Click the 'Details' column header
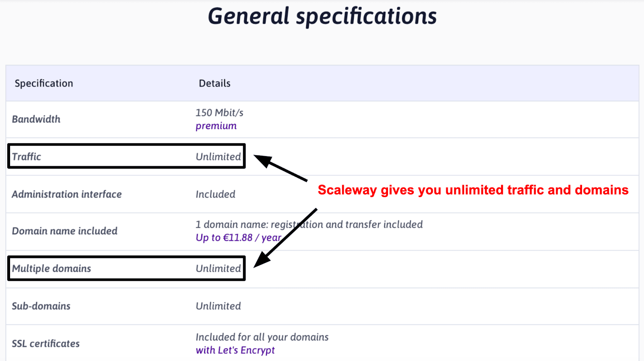644x361 pixels. tap(215, 83)
